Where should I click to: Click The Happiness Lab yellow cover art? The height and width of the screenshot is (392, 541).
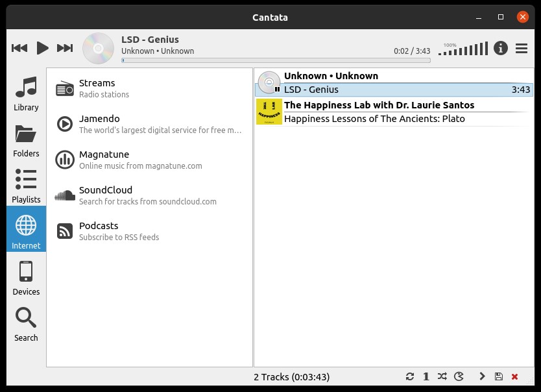coord(269,112)
